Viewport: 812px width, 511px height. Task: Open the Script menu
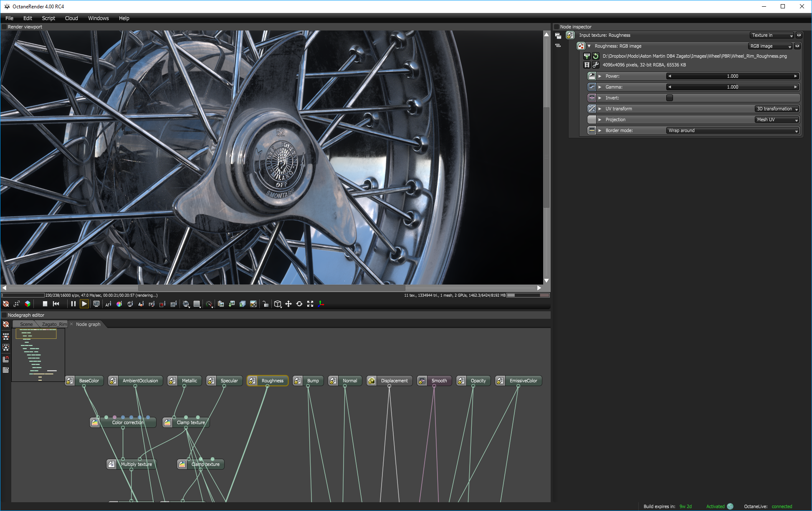click(48, 18)
